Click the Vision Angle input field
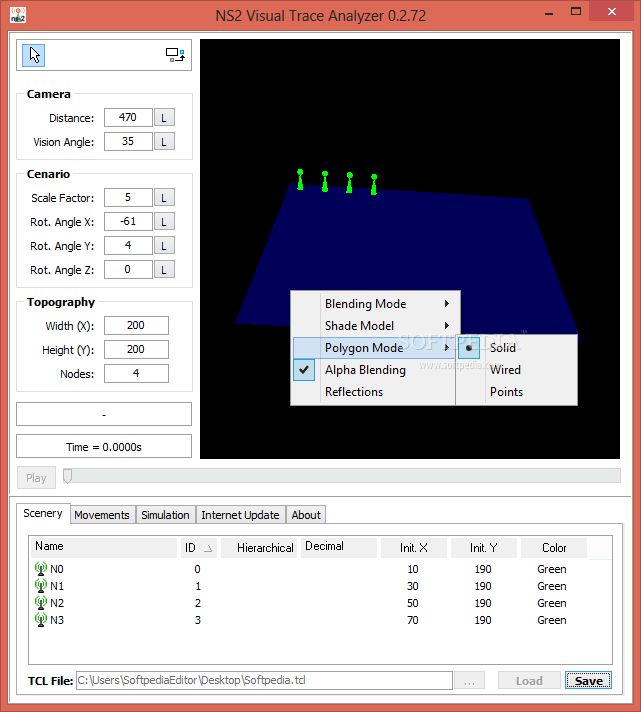641x712 pixels. pos(128,142)
